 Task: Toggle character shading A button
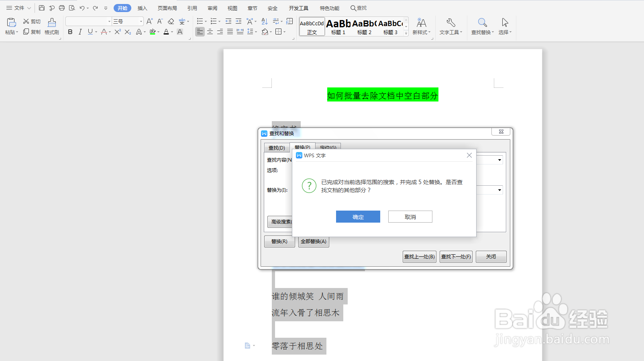point(180,32)
